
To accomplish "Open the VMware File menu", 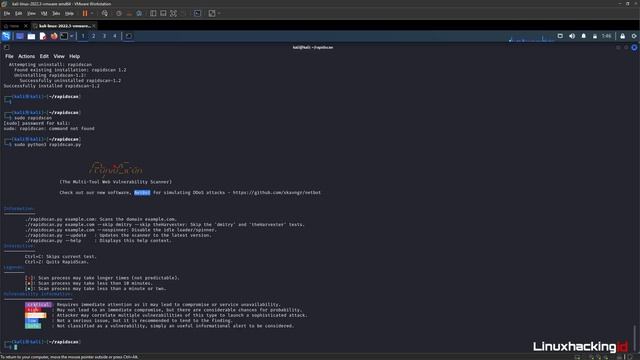I will coord(7,13).
